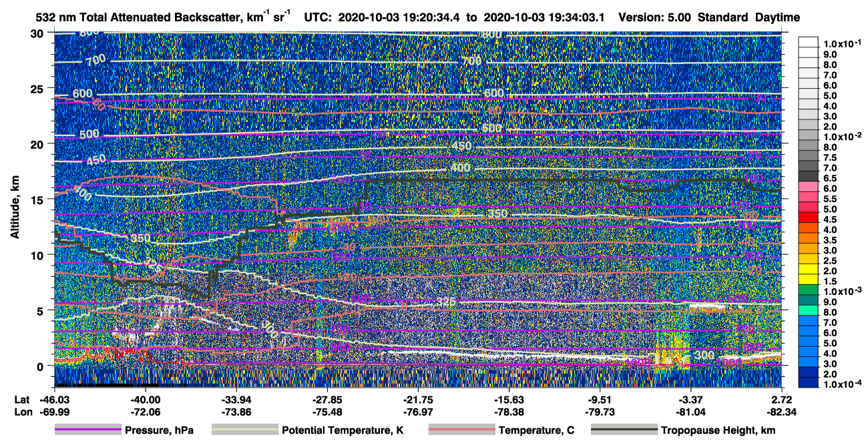
Task: Click the latitude value -9.51
Action: click(600, 400)
